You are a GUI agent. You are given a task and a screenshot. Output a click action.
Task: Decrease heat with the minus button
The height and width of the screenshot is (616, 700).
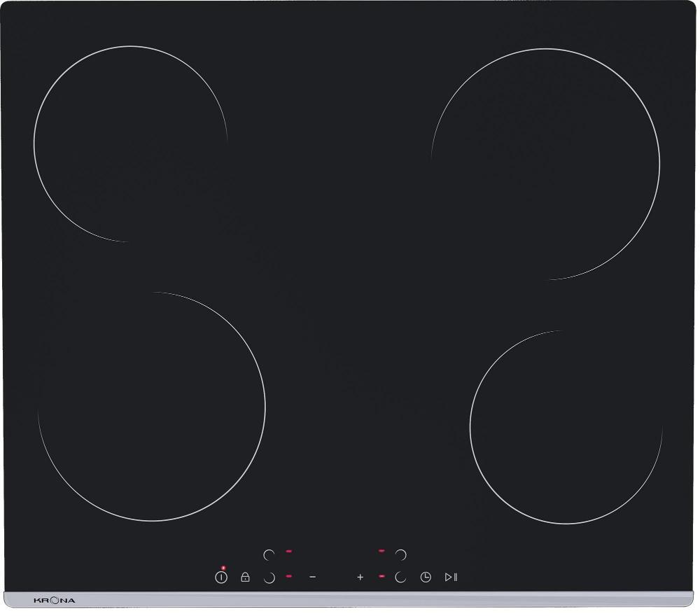312,577
